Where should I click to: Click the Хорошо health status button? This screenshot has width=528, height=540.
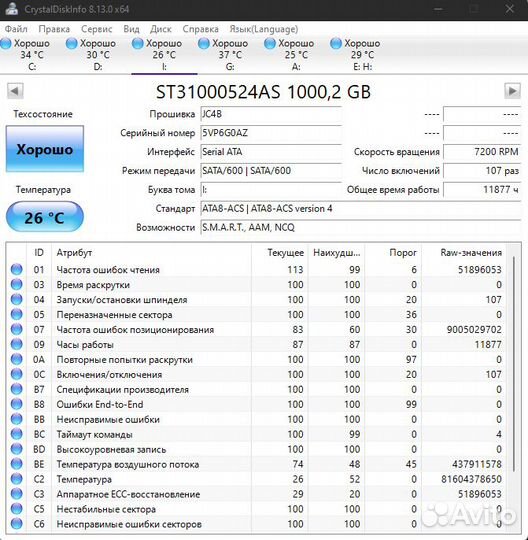pyautogui.click(x=45, y=149)
